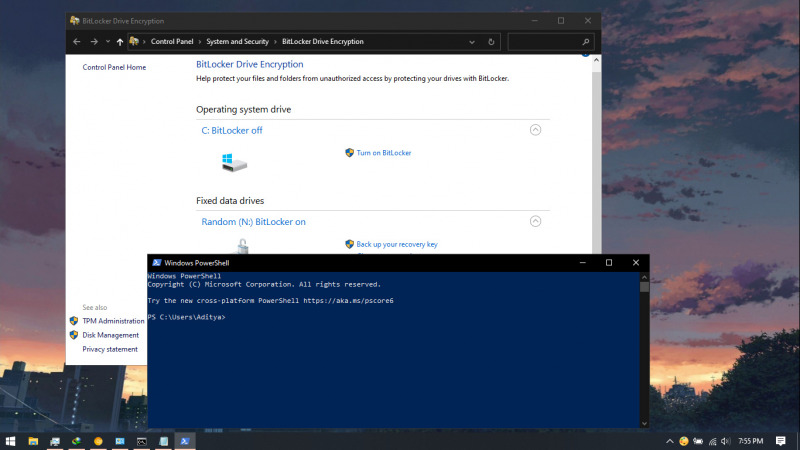The image size is (800, 450).
Task: Click the Random (N:) BitLocker on heading
Action: point(253,221)
